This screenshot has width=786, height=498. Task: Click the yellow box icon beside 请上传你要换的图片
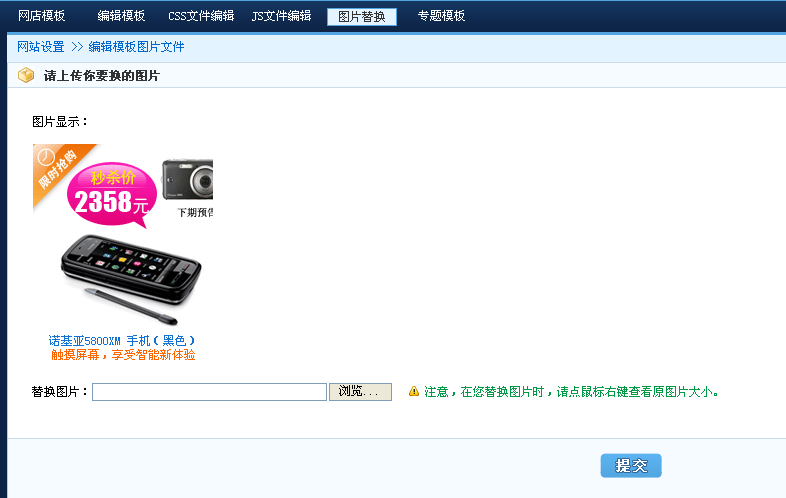pyautogui.click(x=26, y=75)
